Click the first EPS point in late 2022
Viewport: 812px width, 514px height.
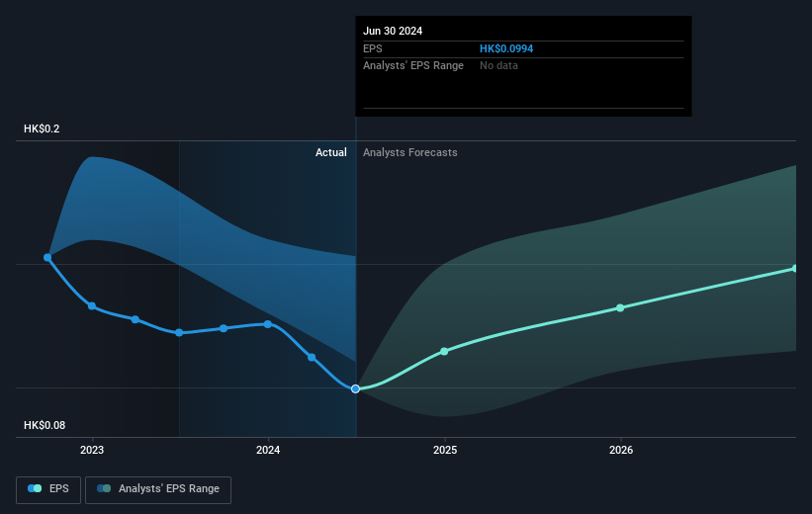[x=47, y=257]
